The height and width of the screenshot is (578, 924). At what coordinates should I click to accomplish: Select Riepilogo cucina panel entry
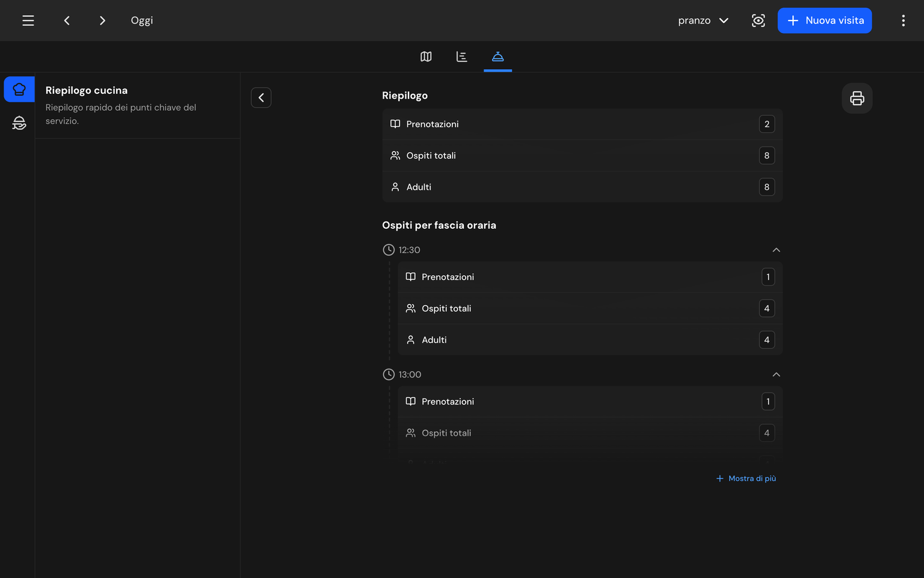(x=138, y=105)
